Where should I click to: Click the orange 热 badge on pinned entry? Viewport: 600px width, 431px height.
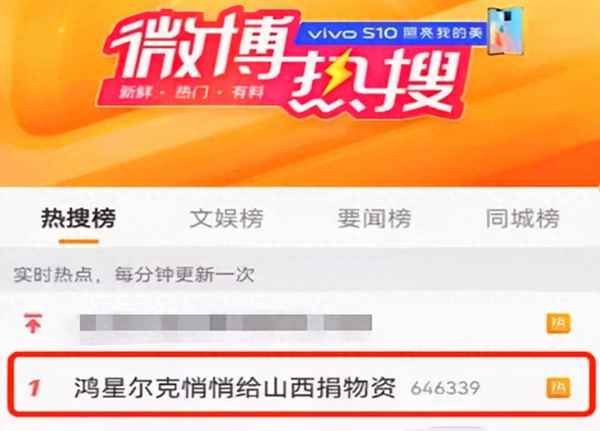tap(558, 323)
